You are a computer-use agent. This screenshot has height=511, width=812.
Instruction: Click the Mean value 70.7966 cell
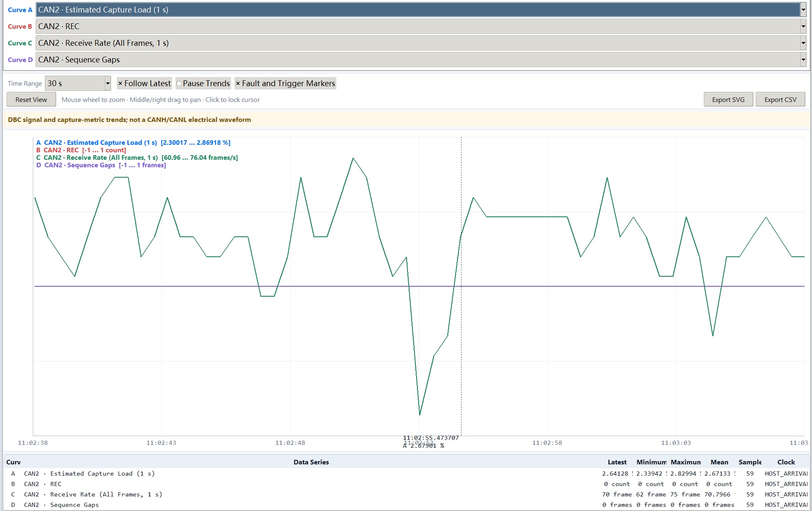click(719, 494)
